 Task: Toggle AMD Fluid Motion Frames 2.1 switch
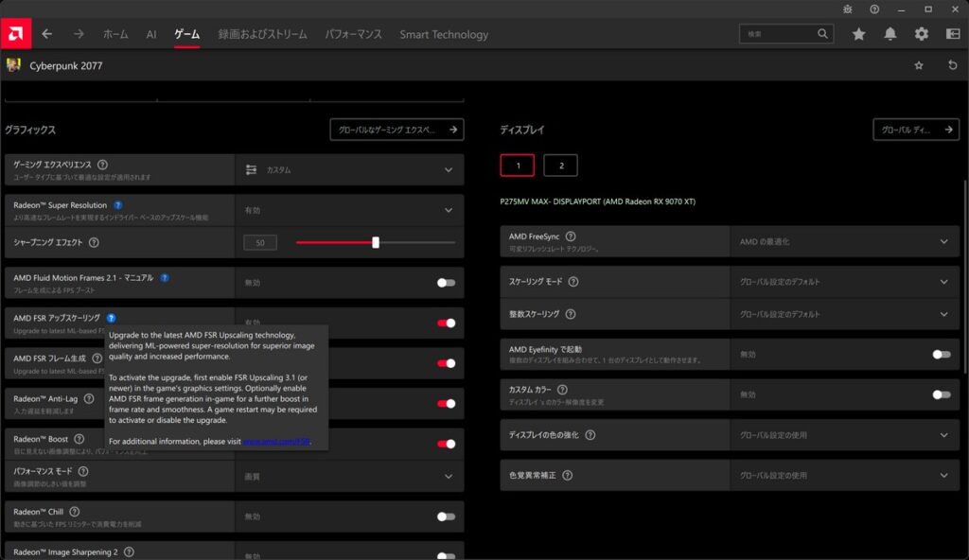pos(446,282)
